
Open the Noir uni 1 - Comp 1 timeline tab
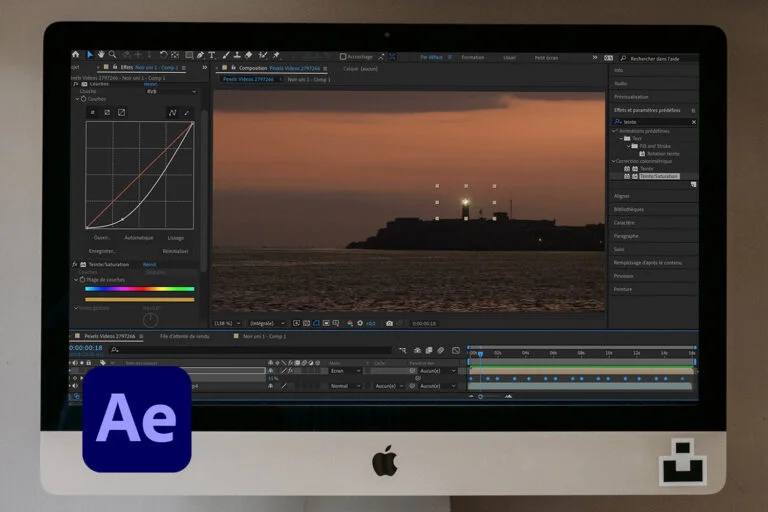[x=264, y=337]
